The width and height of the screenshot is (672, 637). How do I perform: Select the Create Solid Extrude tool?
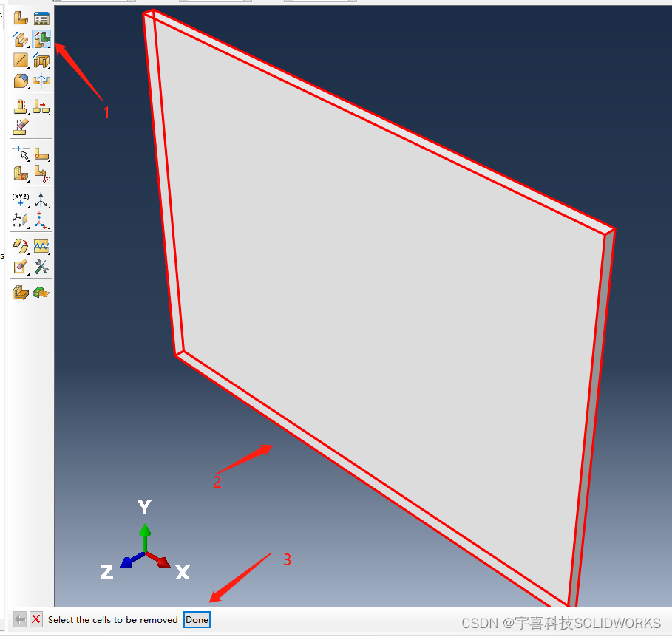click(x=20, y=39)
